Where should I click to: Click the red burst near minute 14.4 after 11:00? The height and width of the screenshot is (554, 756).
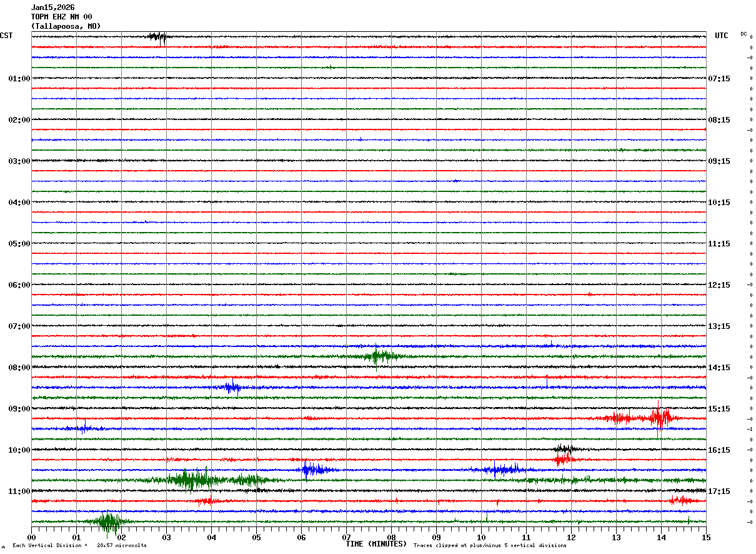(681, 500)
